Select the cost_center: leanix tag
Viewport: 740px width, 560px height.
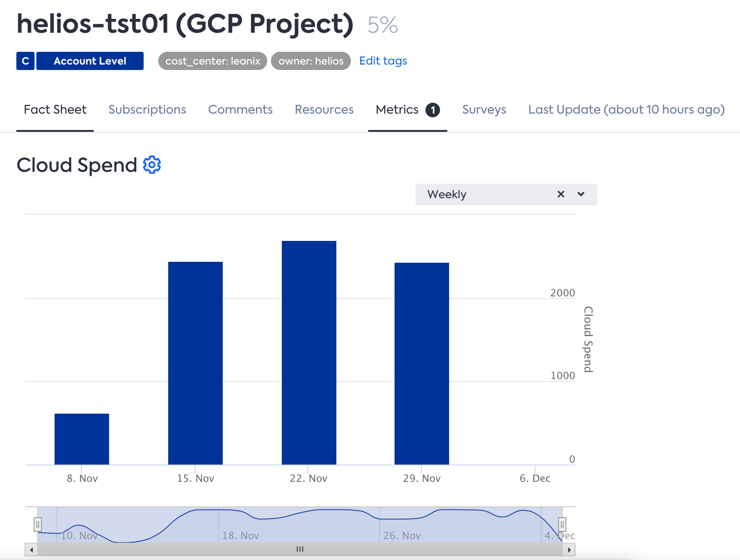tap(213, 61)
